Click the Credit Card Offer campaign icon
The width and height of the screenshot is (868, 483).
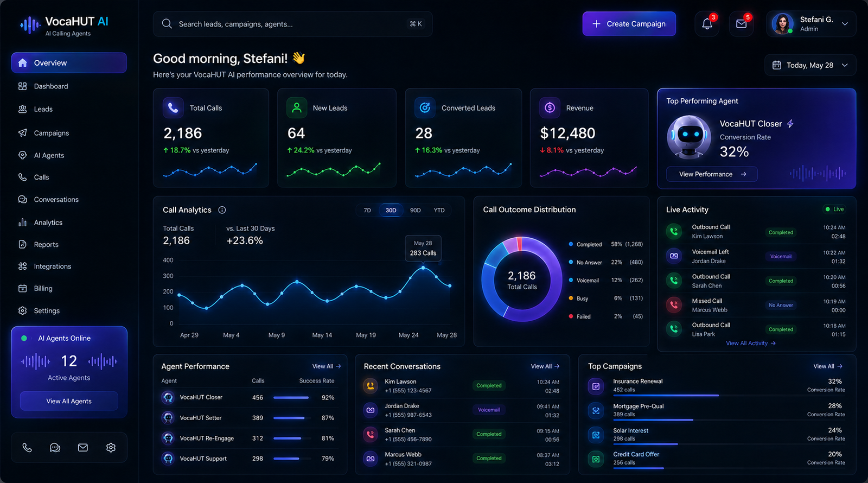tap(596, 459)
